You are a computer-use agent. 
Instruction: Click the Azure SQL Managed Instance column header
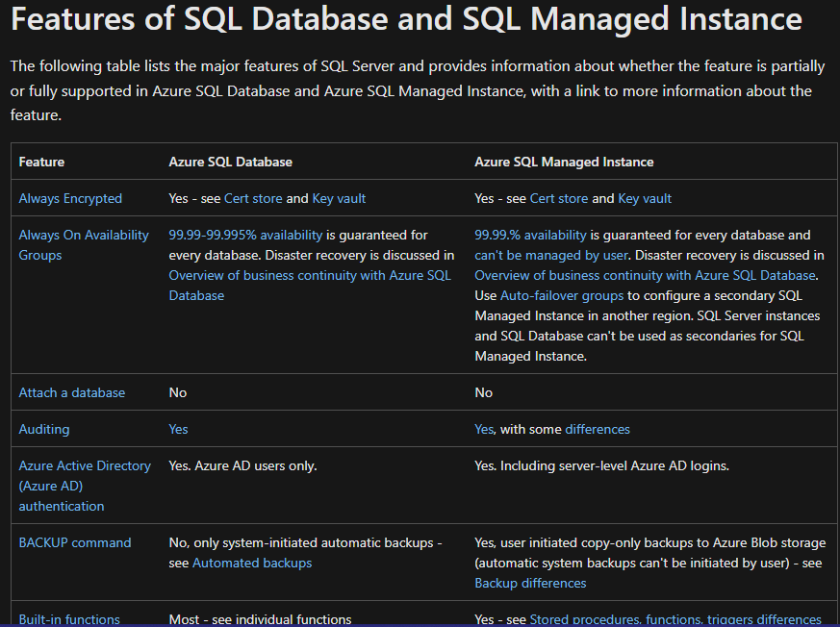tap(564, 162)
